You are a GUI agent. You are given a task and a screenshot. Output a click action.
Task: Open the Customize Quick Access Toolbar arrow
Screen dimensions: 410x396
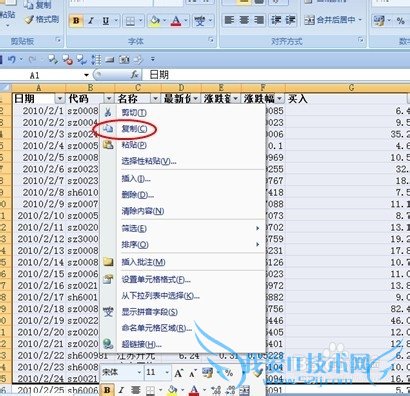153,59
